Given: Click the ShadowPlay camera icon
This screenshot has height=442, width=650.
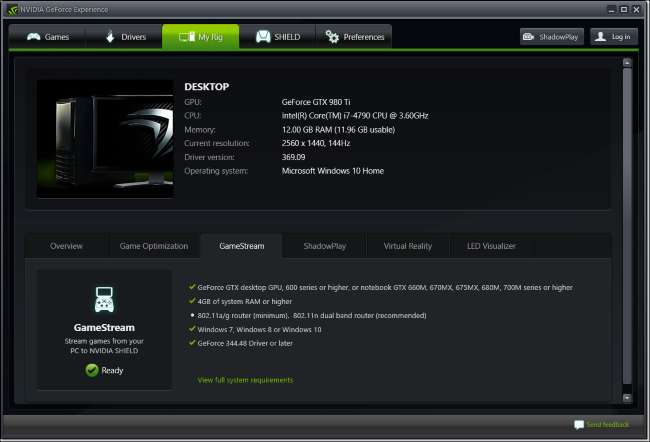Looking at the screenshot, I should click(528, 36).
